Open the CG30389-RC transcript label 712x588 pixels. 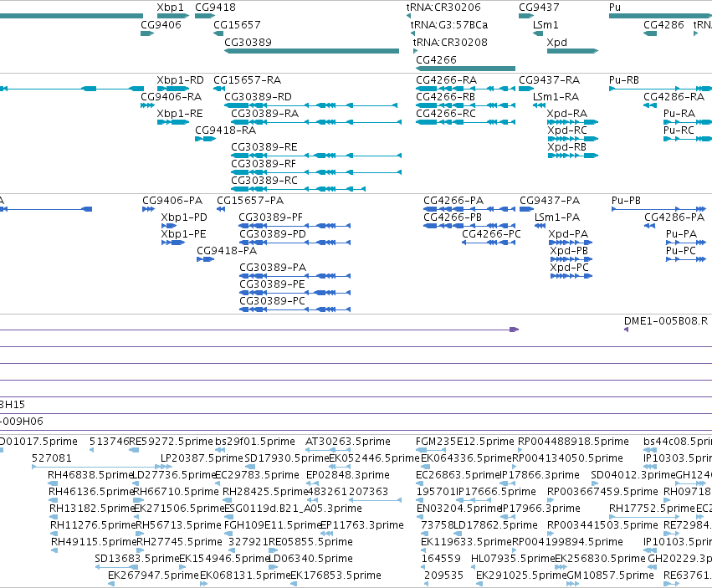pyautogui.click(x=264, y=181)
